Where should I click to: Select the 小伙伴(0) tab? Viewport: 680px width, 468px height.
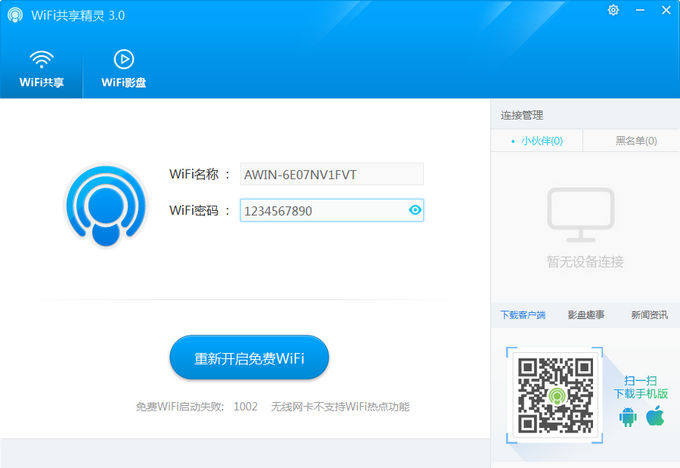coord(537,141)
